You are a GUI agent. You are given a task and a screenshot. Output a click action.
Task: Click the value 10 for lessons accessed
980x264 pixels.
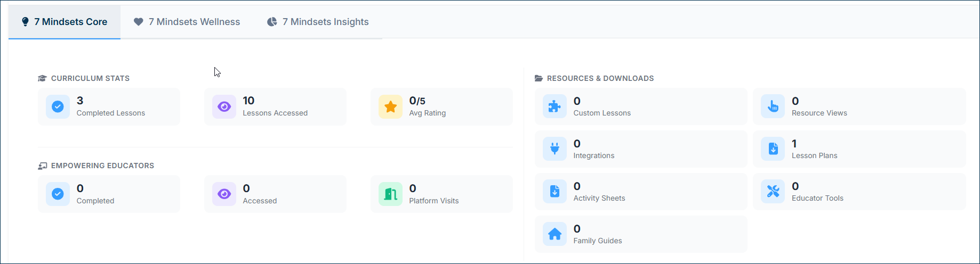pos(248,101)
